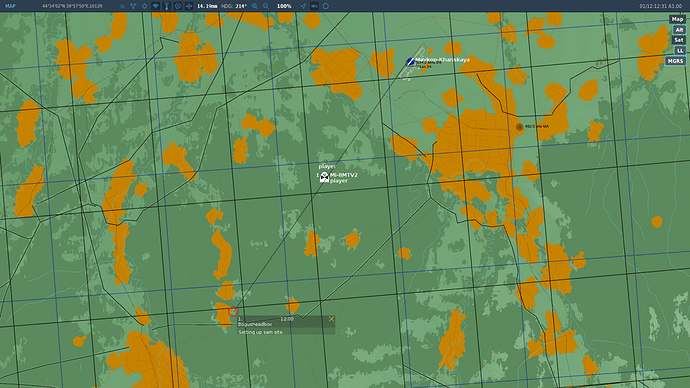The width and height of the screenshot is (690, 388).
Task: Click the crosshair center-on-unit icon
Action: click(144, 6)
